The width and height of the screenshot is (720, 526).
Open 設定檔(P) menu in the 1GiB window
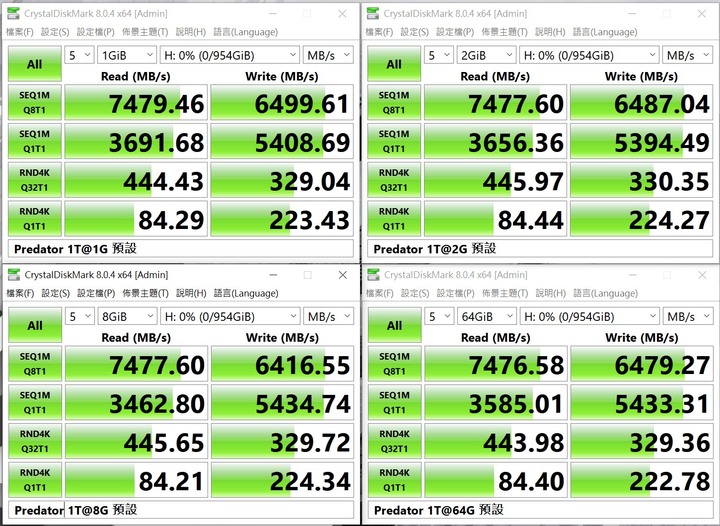click(x=96, y=32)
